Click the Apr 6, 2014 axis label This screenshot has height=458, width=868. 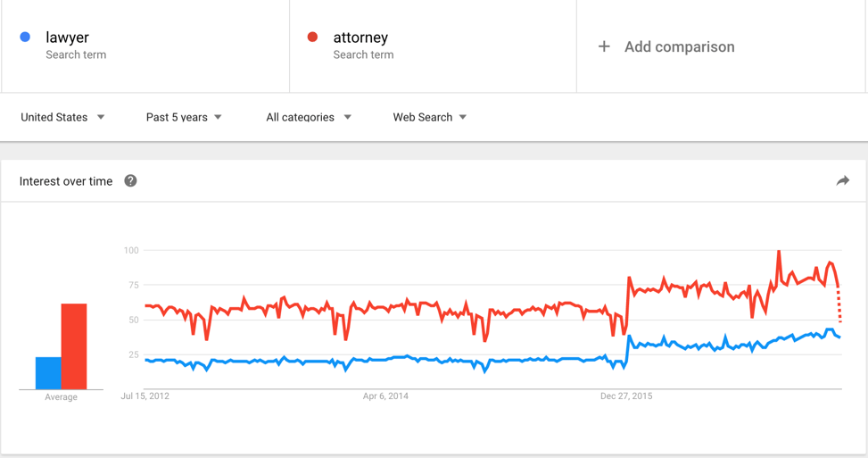tap(385, 396)
